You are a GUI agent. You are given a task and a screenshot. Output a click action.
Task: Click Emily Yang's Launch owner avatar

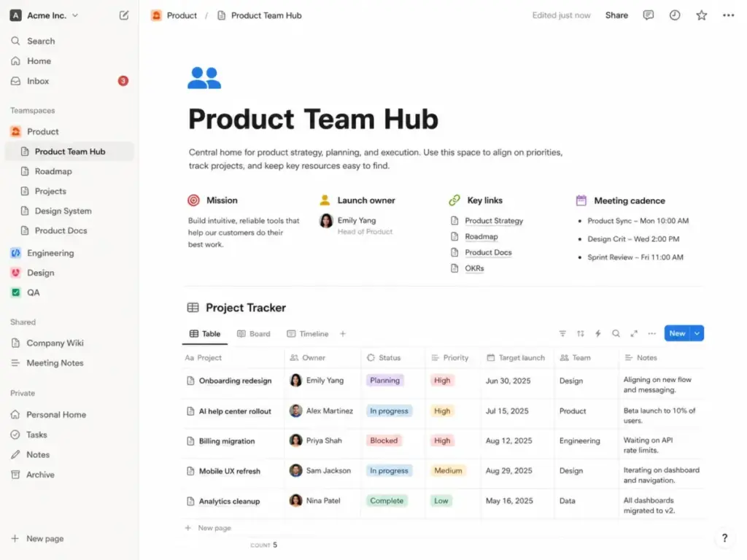326,220
